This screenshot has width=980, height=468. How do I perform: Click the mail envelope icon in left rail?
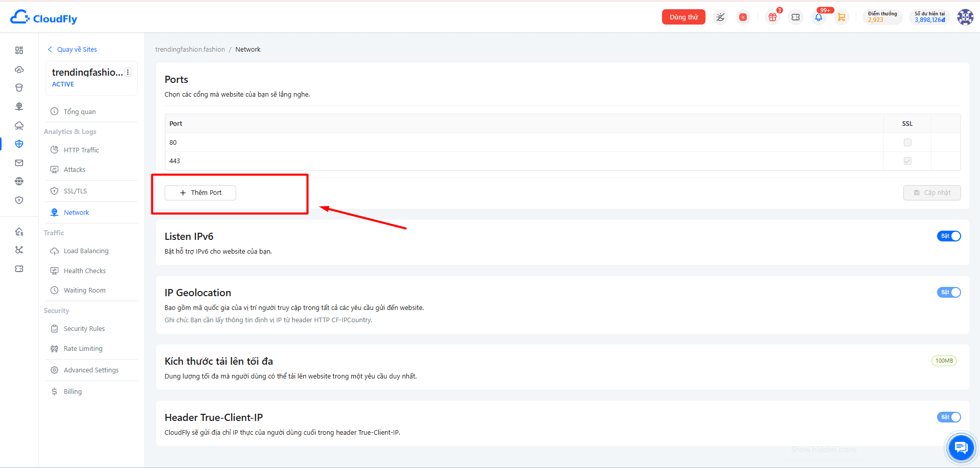[x=19, y=163]
